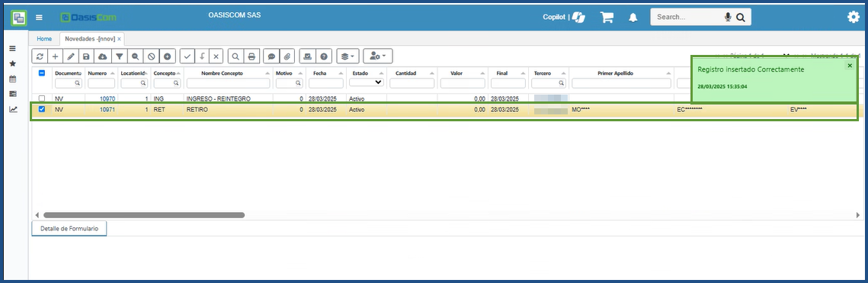868x283 pixels.
Task: Open lookup in the Documento filter box
Action: (x=78, y=83)
